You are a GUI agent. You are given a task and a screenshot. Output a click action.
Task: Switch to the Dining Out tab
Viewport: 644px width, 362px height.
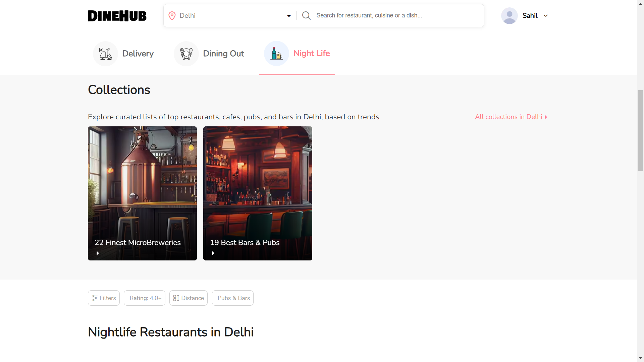click(x=209, y=53)
